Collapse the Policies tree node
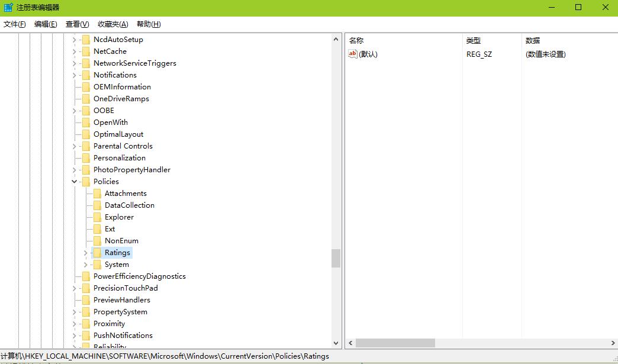 pos(75,182)
